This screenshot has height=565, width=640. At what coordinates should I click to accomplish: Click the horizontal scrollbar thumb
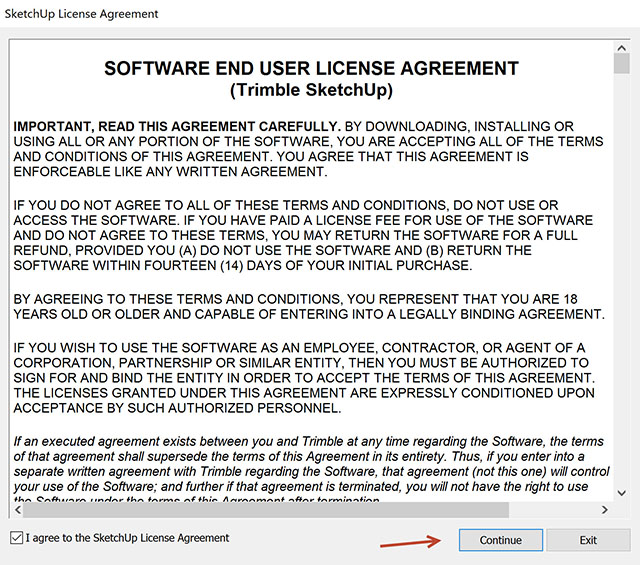266,510
